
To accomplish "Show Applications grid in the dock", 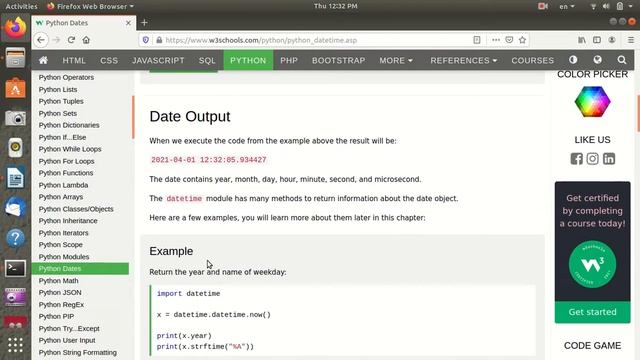I will (x=15, y=345).
